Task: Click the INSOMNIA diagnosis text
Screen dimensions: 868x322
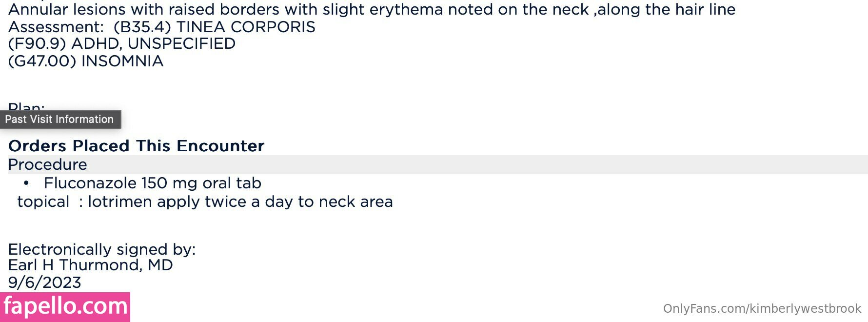Action: pos(122,61)
